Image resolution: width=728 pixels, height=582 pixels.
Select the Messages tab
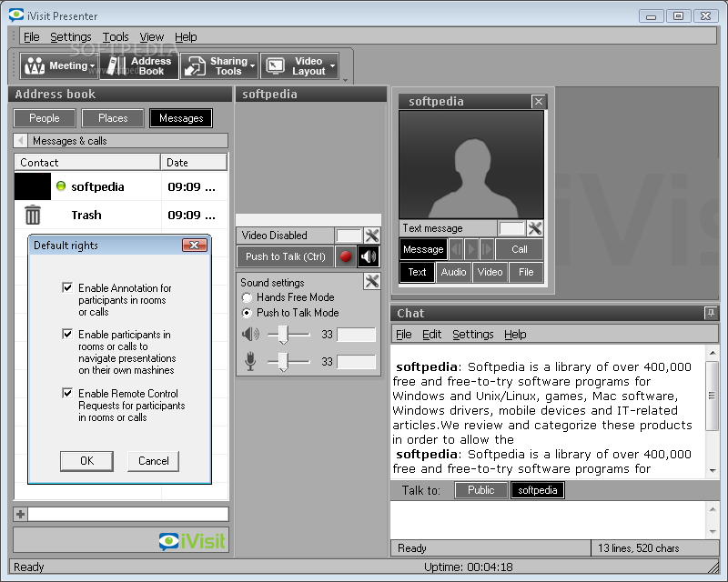[x=181, y=118]
